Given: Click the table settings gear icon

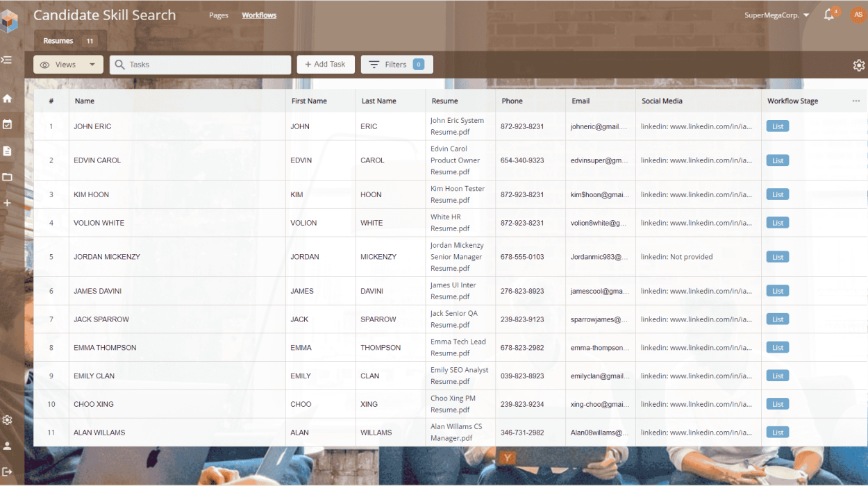Looking at the screenshot, I should [x=859, y=65].
